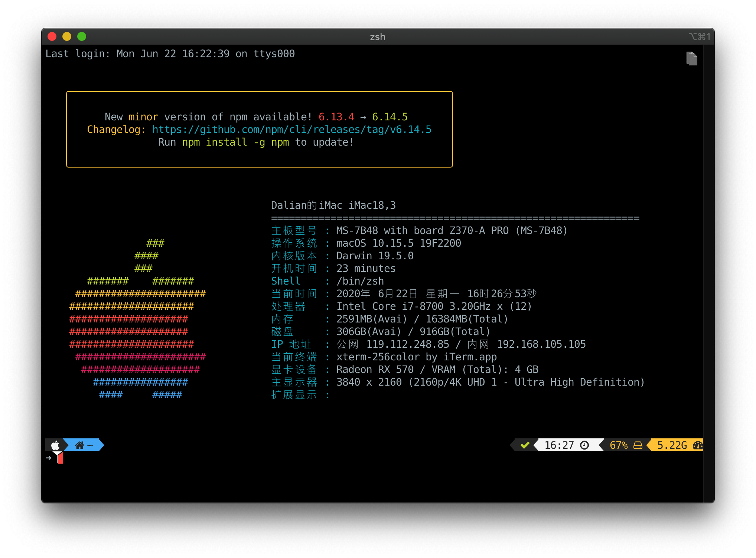Click the ⌥⌘1 window shortcut indicator

point(700,37)
